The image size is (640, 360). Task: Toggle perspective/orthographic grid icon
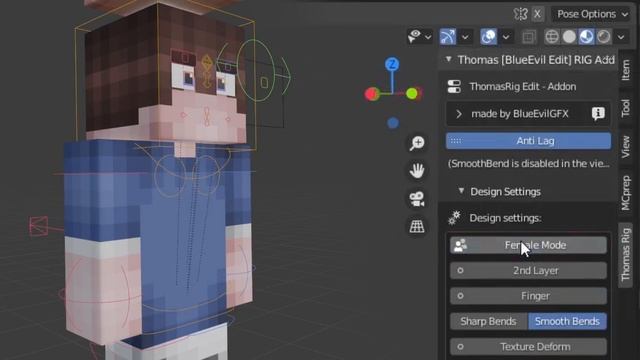coord(417,227)
